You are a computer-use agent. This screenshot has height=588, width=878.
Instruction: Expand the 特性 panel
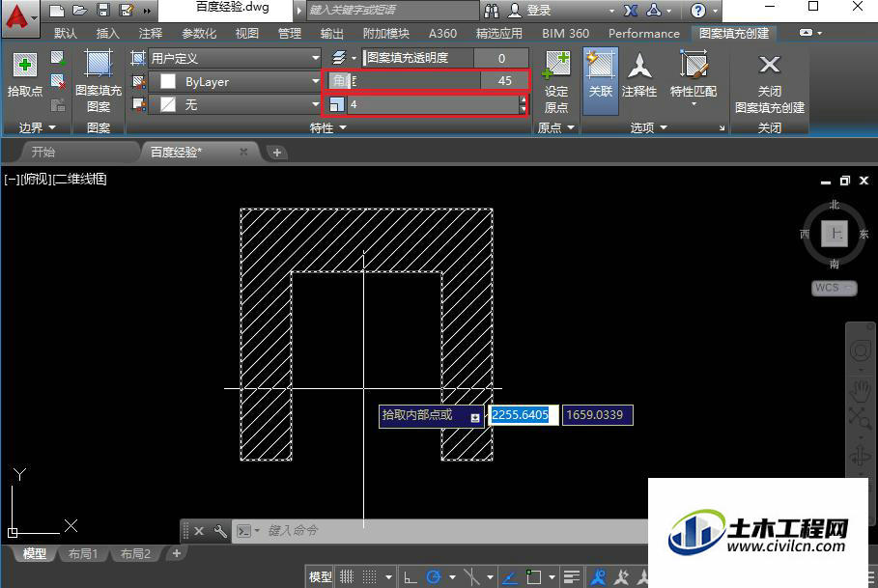pos(328,128)
